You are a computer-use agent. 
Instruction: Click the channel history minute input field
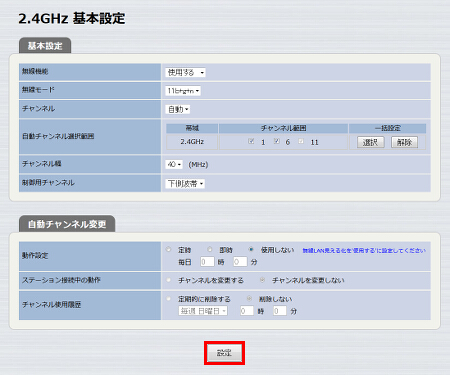[x=280, y=311]
